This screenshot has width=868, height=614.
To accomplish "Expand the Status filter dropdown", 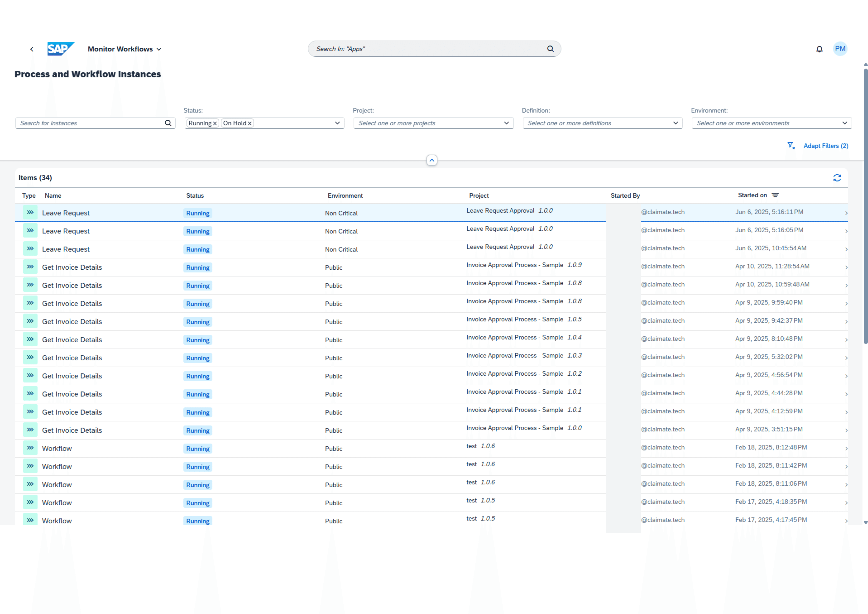I will tap(337, 123).
